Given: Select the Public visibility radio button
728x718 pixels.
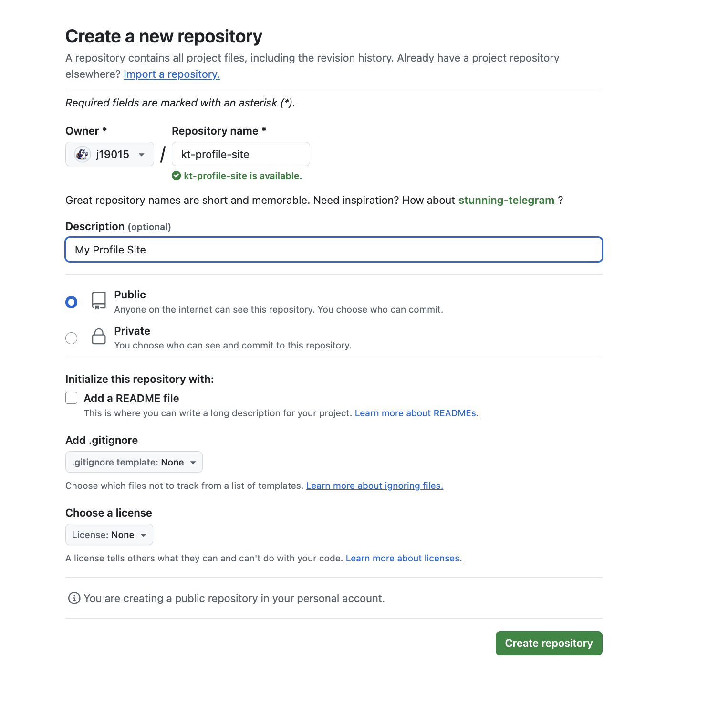Looking at the screenshot, I should 72,302.
